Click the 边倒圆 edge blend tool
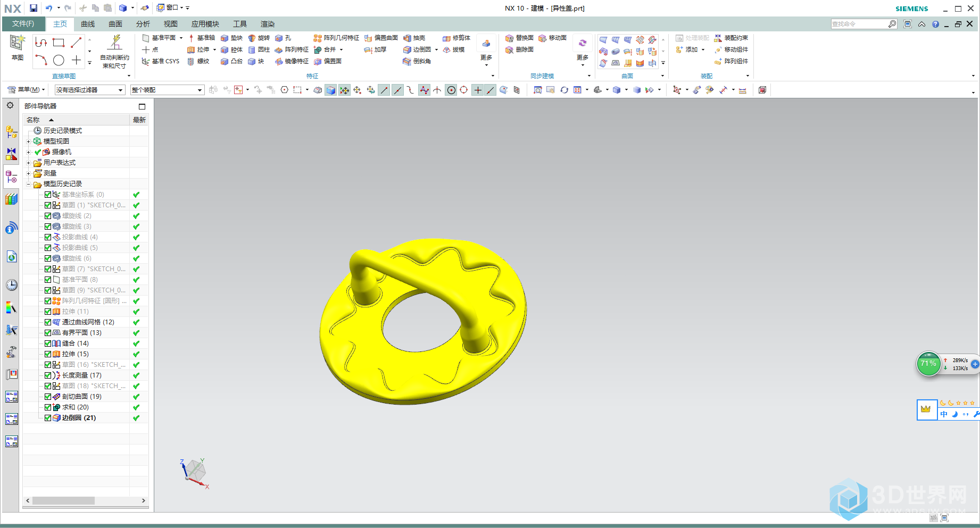980x528 pixels. tap(417, 49)
